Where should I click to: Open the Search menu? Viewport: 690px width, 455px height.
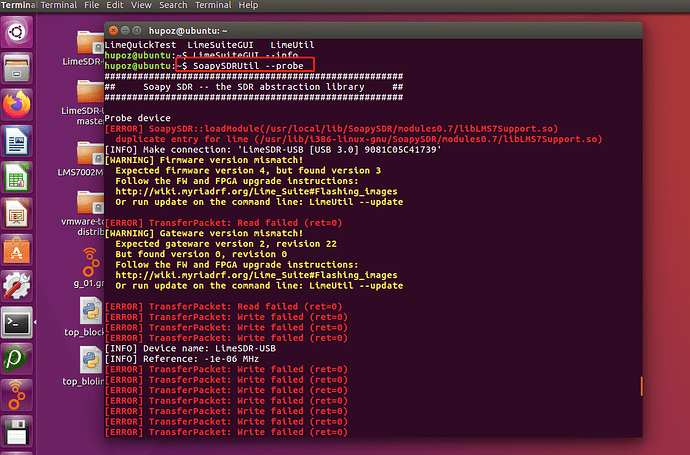(173, 5)
